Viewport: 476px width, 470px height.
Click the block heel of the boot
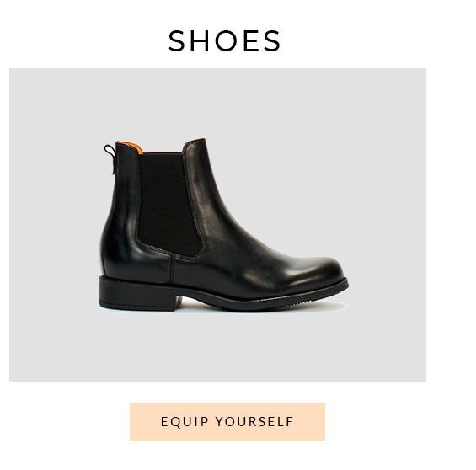click(140, 294)
